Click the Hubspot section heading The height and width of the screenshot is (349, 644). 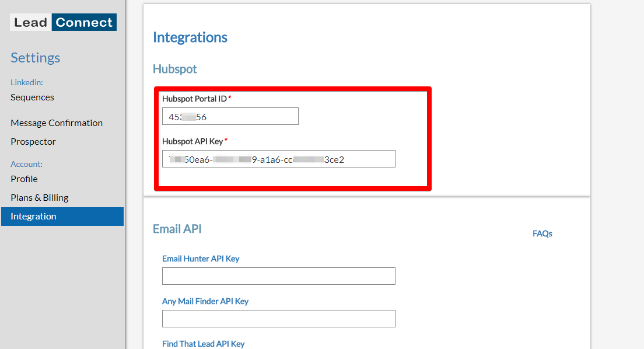(175, 69)
